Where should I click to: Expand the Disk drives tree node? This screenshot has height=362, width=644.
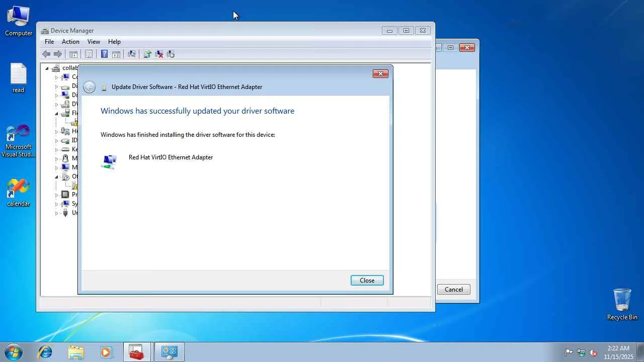click(x=56, y=86)
